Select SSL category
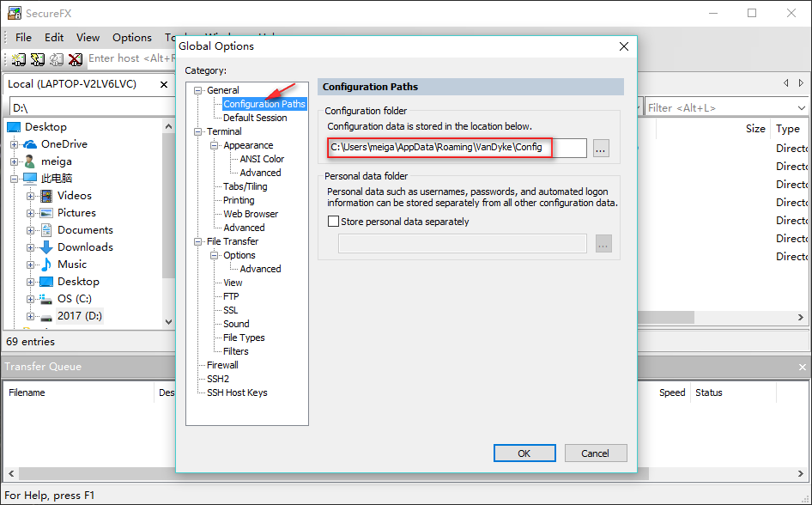Viewport: 812px width, 505px height. pos(230,310)
